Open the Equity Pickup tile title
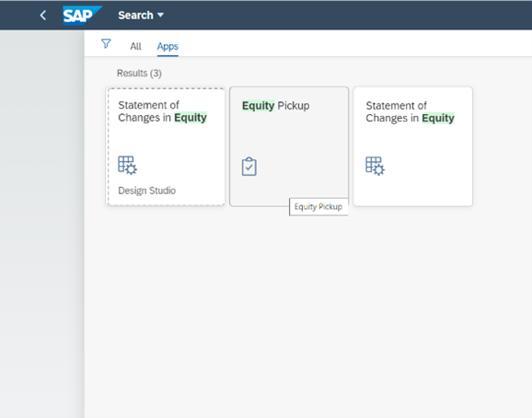 pos(275,106)
